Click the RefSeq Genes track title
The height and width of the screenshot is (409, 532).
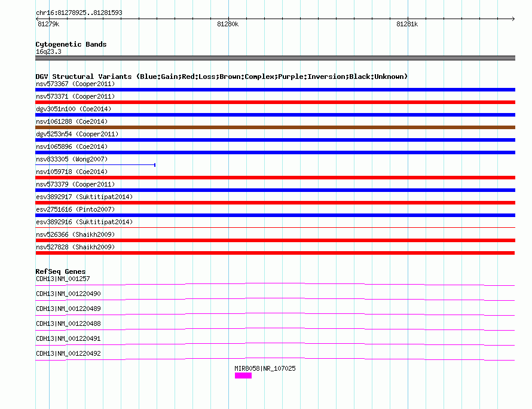pos(60,271)
